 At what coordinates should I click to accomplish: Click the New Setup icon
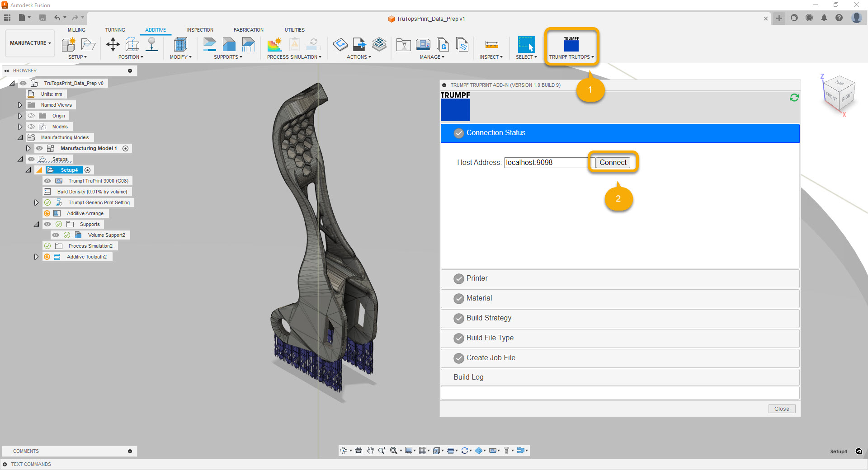click(69, 44)
